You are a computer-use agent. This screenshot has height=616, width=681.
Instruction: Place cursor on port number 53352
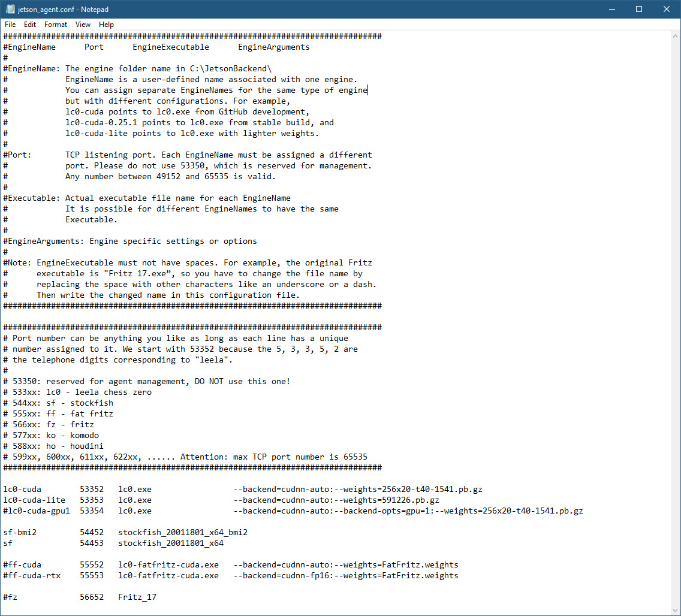click(x=92, y=490)
